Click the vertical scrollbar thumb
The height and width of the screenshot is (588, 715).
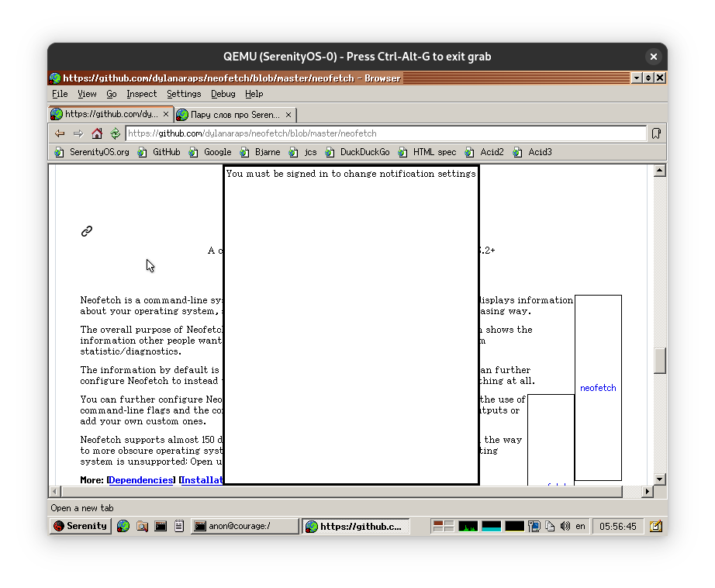pos(660,361)
